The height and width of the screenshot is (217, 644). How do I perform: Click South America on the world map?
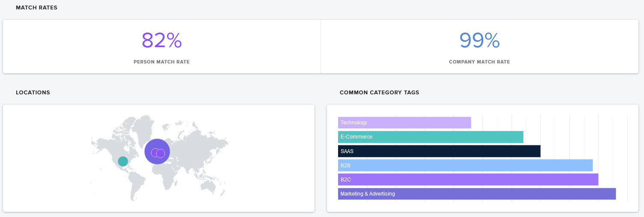click(x=137, y=182)
